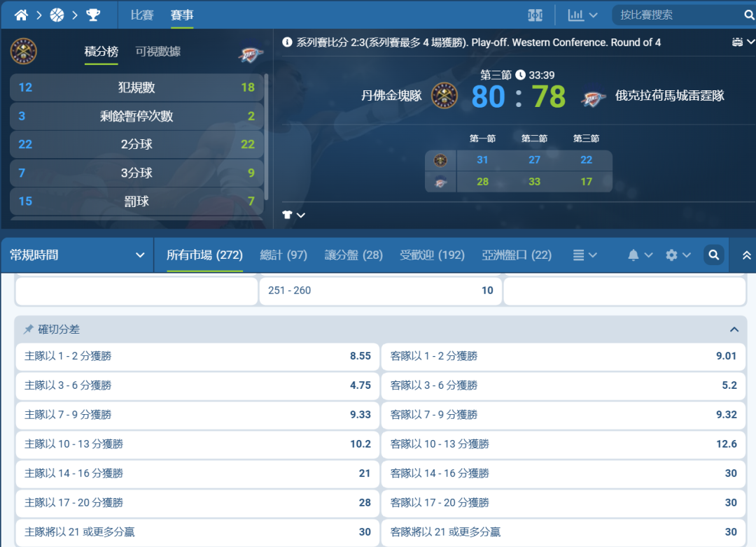This screenshot has width=756, height=547.
Task: Open the 常規時間 dropdown
Action: point(77,255)
